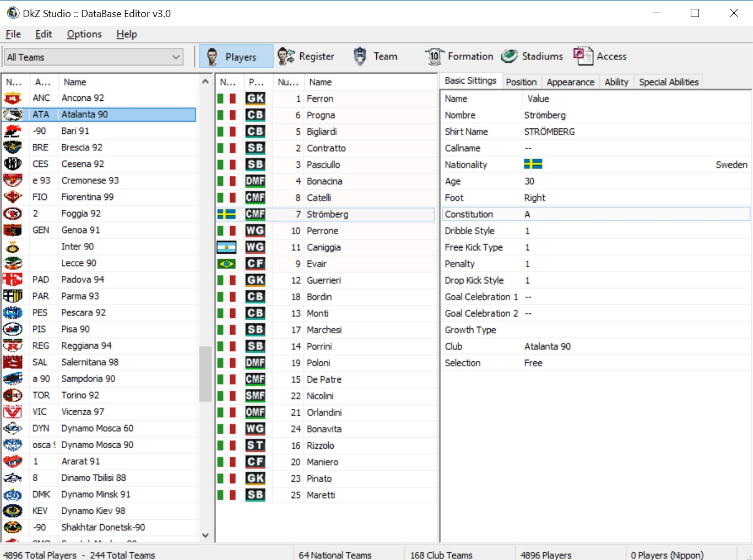Click the Torino 92 club crest

click(x=13, y=395)
